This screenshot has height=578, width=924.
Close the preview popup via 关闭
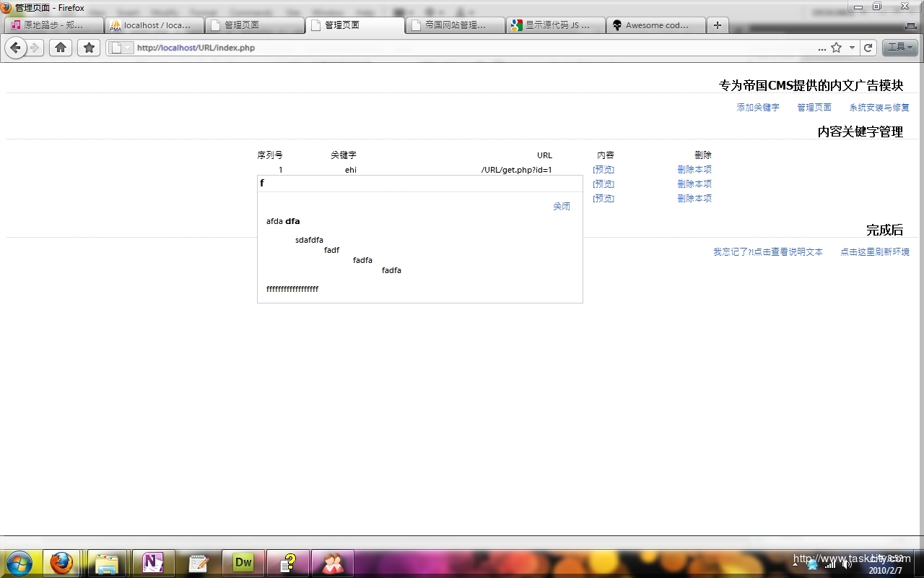click(x=562, y=207)
